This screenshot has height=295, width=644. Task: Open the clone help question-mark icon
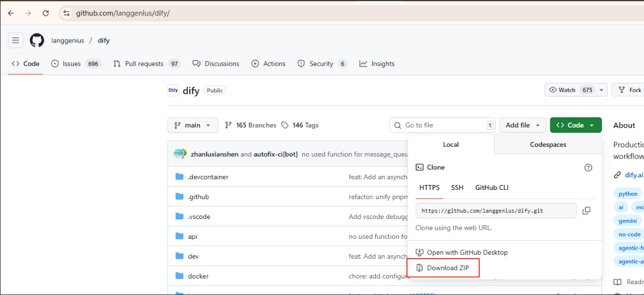point(588,167)
